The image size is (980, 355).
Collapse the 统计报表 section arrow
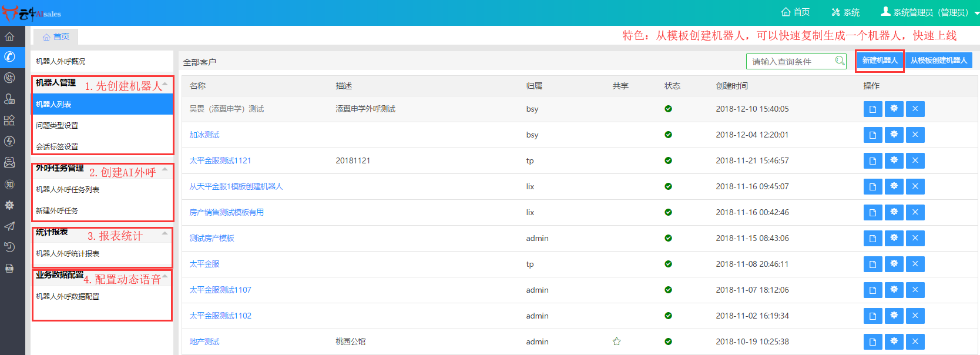[165, 233]
